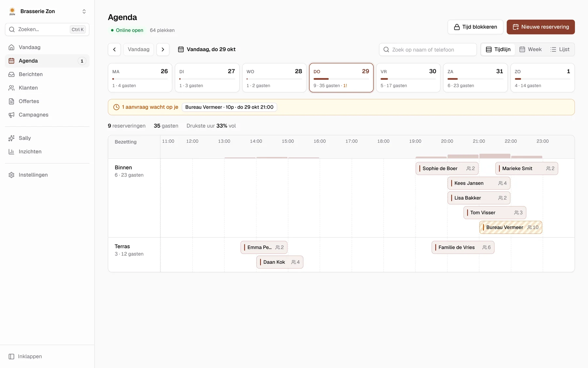
Task: Switch to Week view
Action: [x=531, y=49]
